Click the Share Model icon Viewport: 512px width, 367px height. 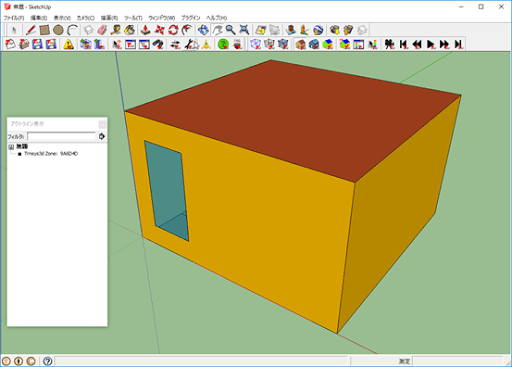click(x=348, y=30)
